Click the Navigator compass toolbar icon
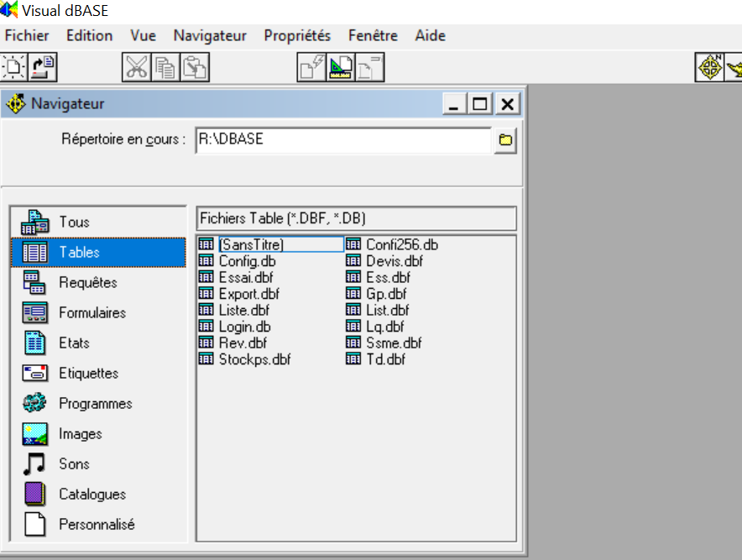 point(710,67)
